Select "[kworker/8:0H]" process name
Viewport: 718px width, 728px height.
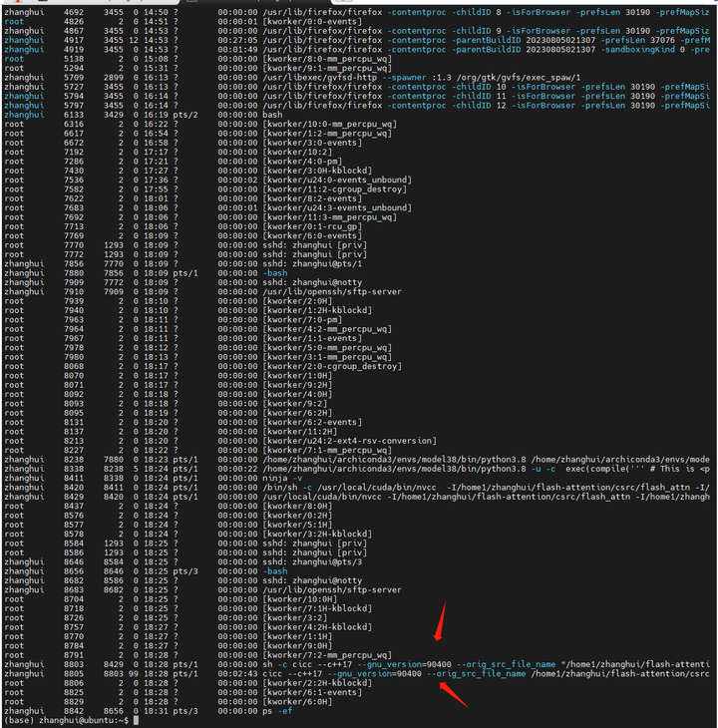click(297, 506)
